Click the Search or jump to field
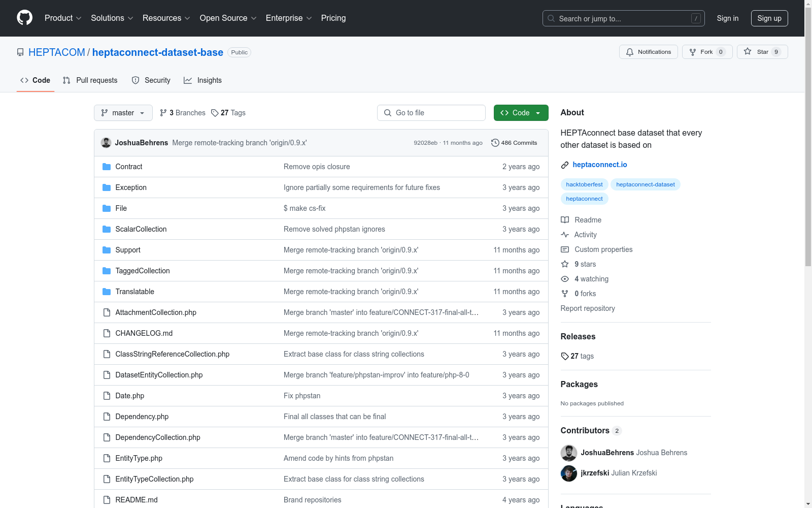Image resolution: width=812 pixels, height=508 pixels. click(624, 18)
